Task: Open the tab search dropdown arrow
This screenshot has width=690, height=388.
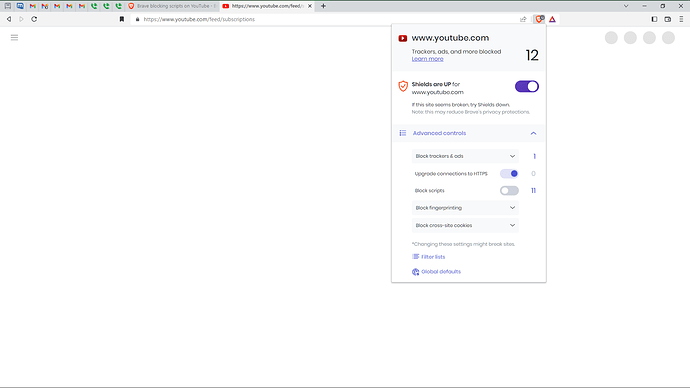Action: [x=626, y=6]
